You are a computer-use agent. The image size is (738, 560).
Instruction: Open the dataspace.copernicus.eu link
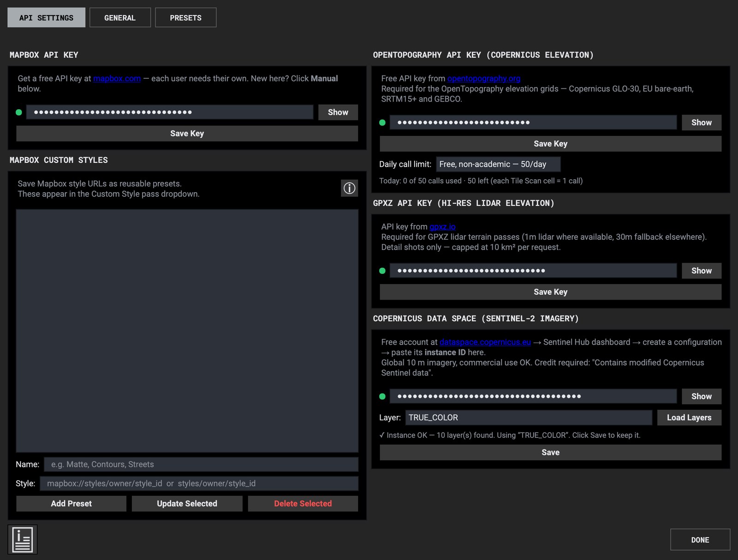[x=485, y=342]
